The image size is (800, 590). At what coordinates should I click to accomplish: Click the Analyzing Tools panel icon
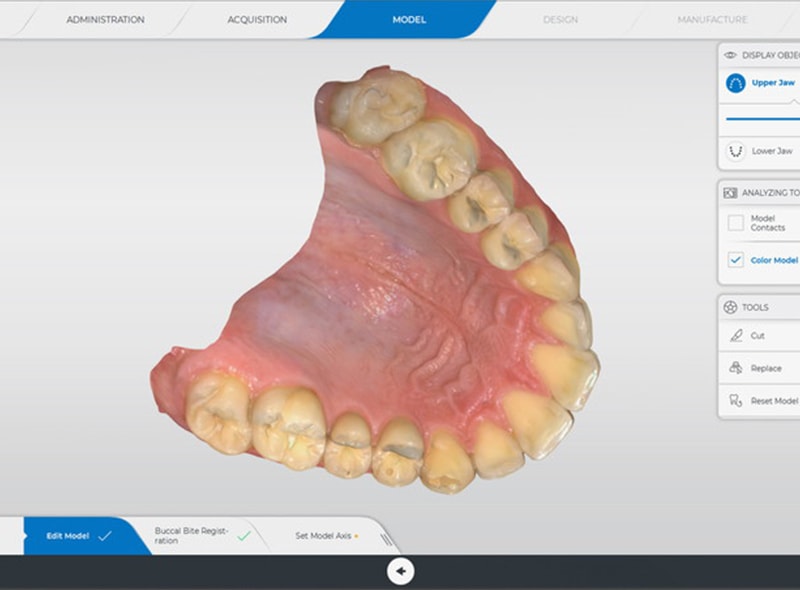(730, 192)
